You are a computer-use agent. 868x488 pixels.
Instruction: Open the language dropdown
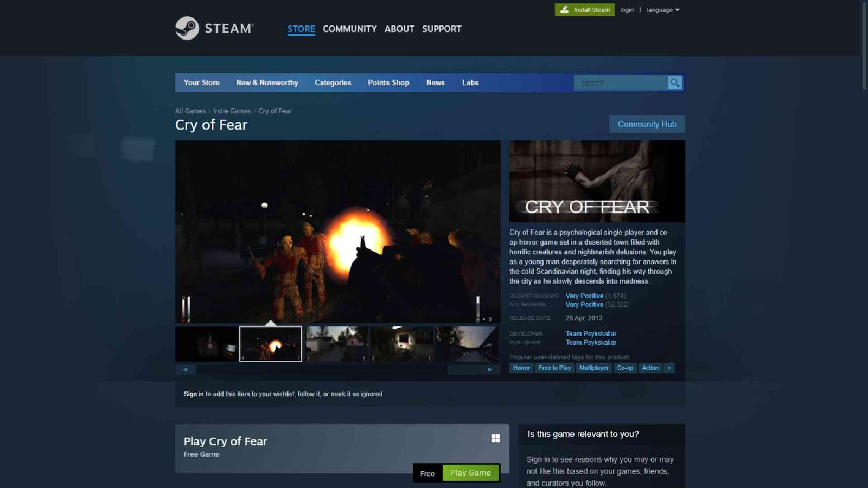(663, 10)
